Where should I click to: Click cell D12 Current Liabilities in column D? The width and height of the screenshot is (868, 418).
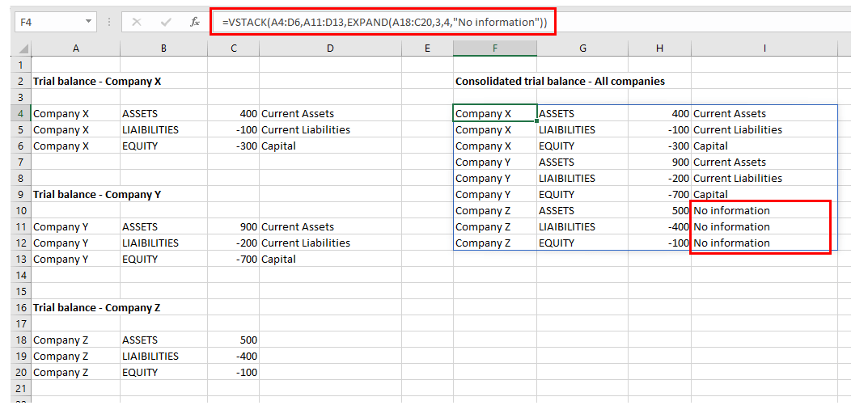[x=331, y=243]
